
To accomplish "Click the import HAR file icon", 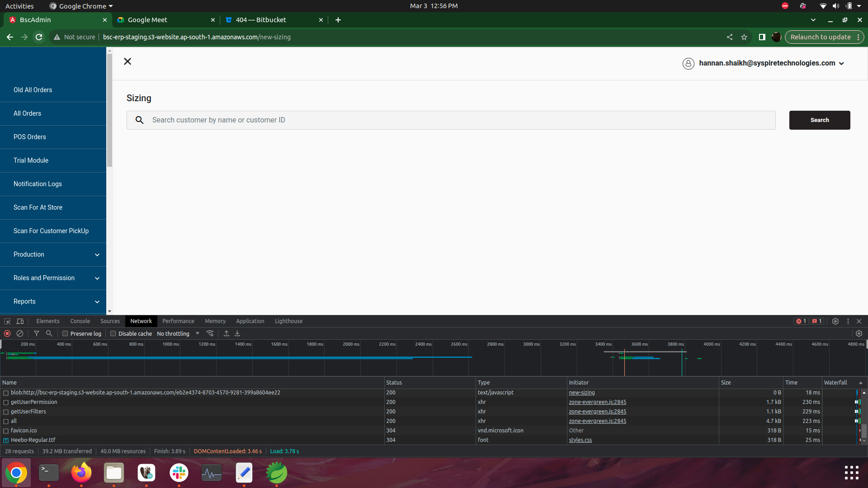I will click(x=226, y=333).
